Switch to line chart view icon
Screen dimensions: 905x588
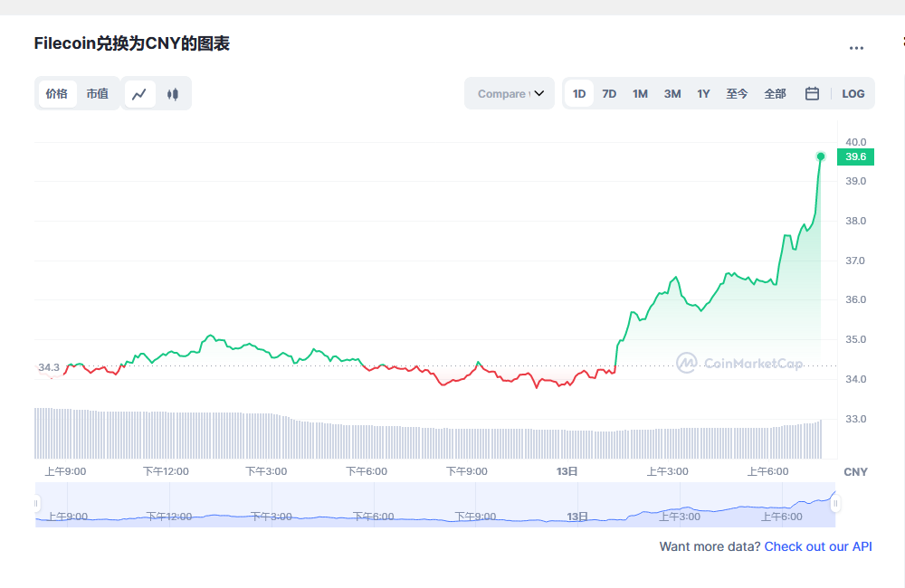(x=139, y=94)
